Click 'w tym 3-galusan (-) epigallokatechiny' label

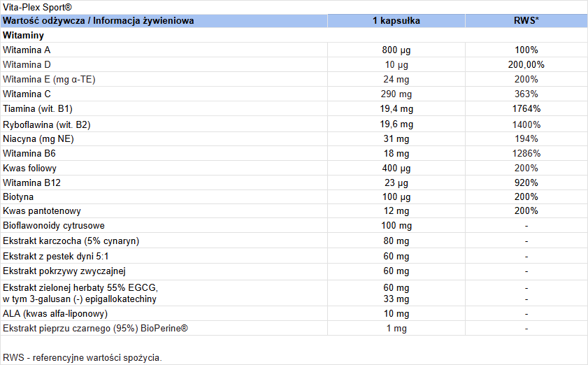[x=80, y=299]
